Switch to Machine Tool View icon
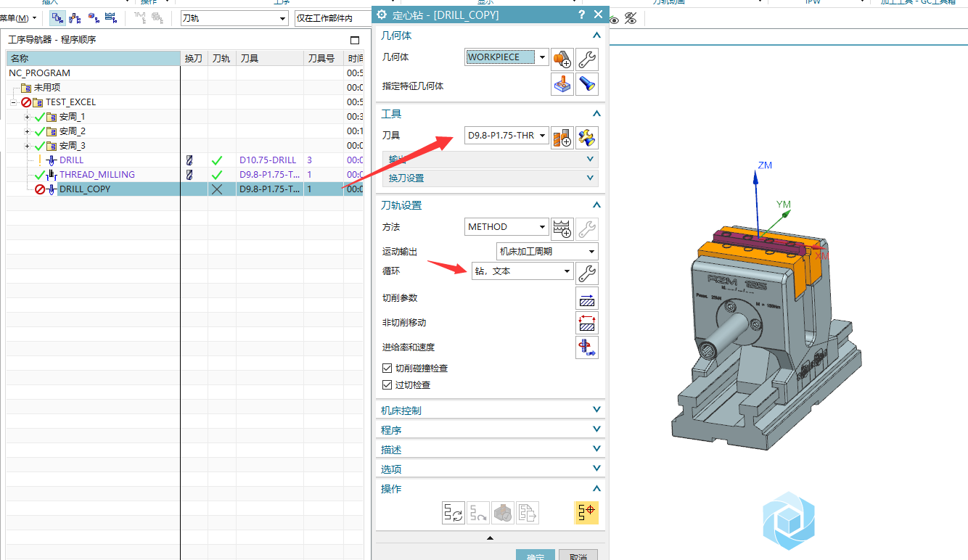Image resolution: width=968 pixels, height=560 pixels. point(75,17)
